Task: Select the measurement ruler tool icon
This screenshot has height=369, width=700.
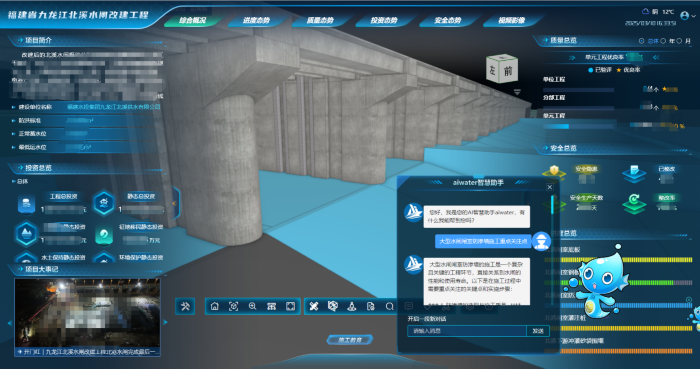Action: [314, 306]
